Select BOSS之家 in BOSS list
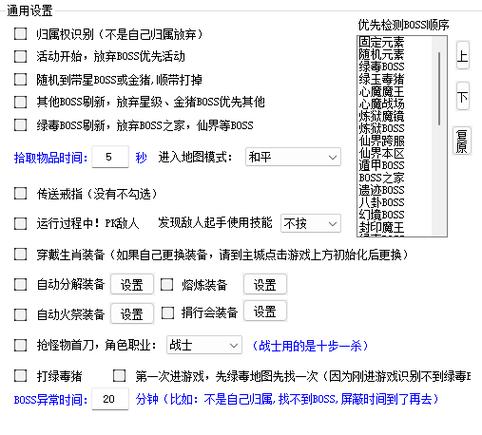Image resolution: width=482 pixels, height=435 pixels. tap(381, 178)
